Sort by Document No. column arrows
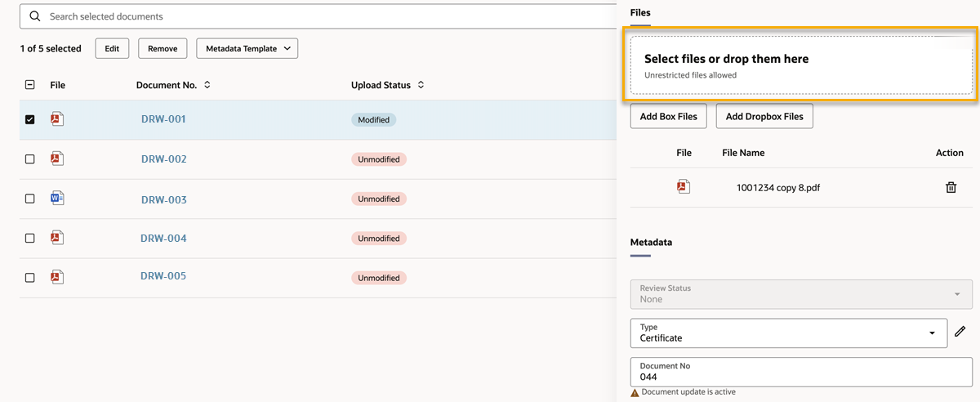The height and width of the screenshot is (402, 980). [207, 85]
